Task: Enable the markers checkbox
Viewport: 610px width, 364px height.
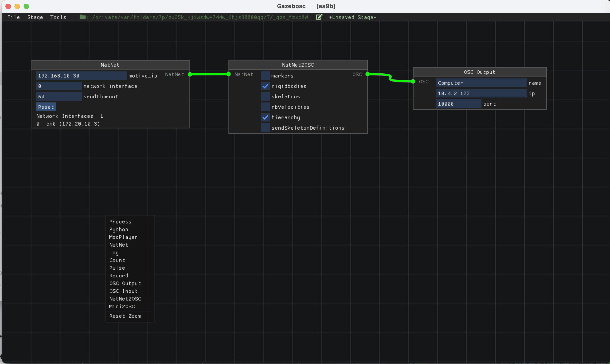Action: pos(265,75)
